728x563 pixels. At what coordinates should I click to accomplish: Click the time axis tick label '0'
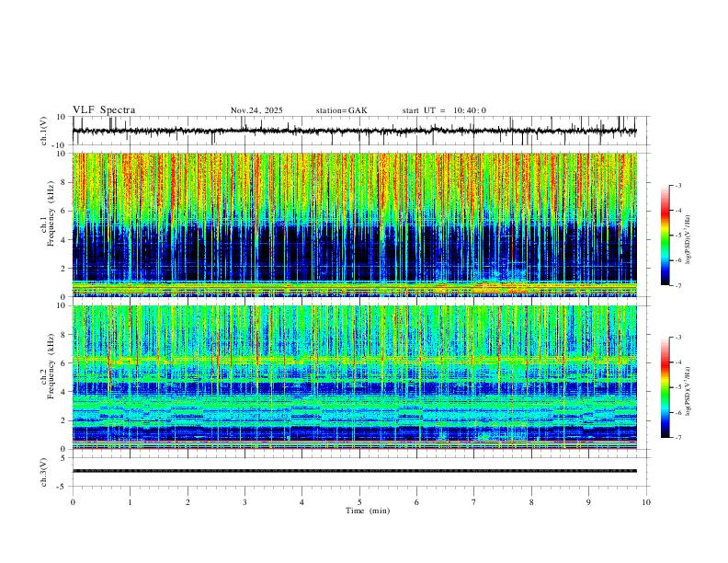point(73,502)
